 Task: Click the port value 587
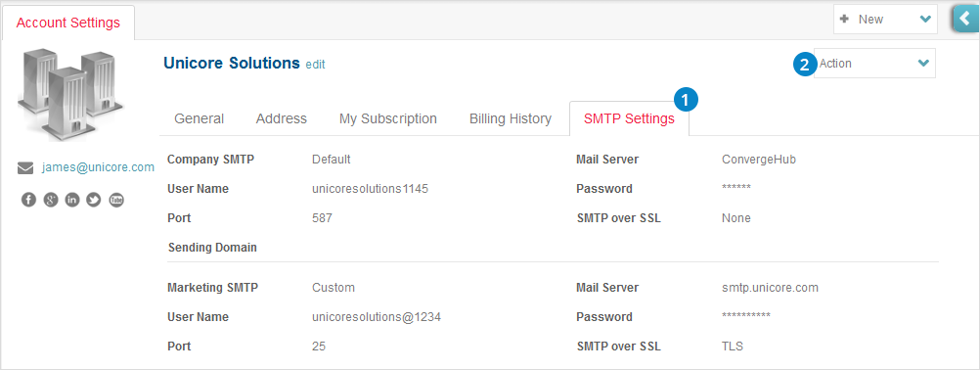[322, 218]
